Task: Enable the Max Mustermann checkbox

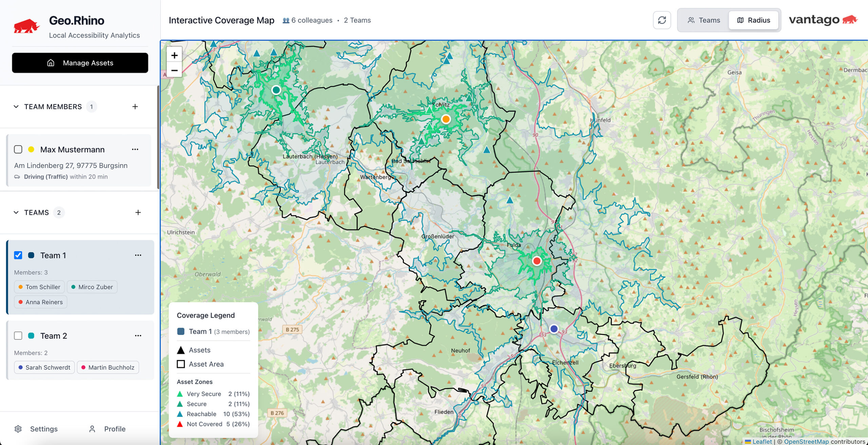Action: click(x=18, y=149)
